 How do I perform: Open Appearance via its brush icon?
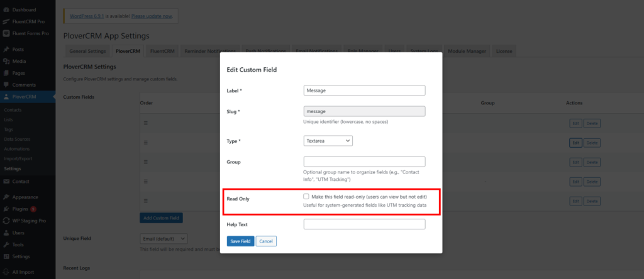tap(6, 197)
